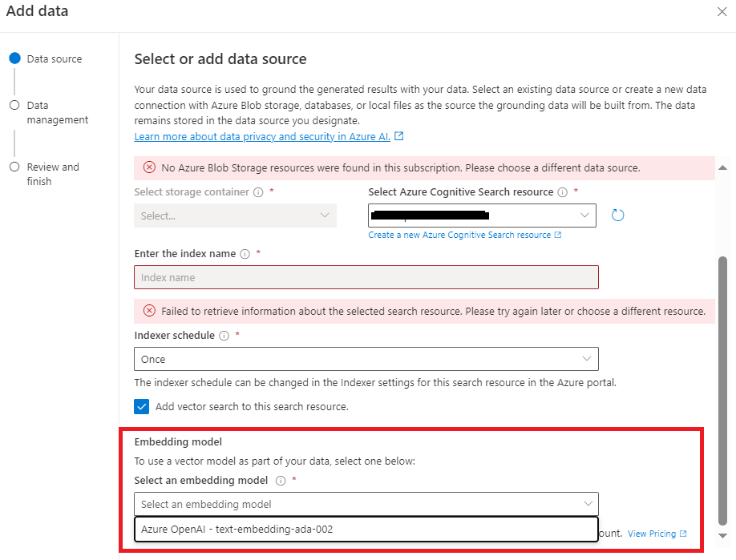Expand the Select an embedding model dropdown

click(x=365, y=504)
